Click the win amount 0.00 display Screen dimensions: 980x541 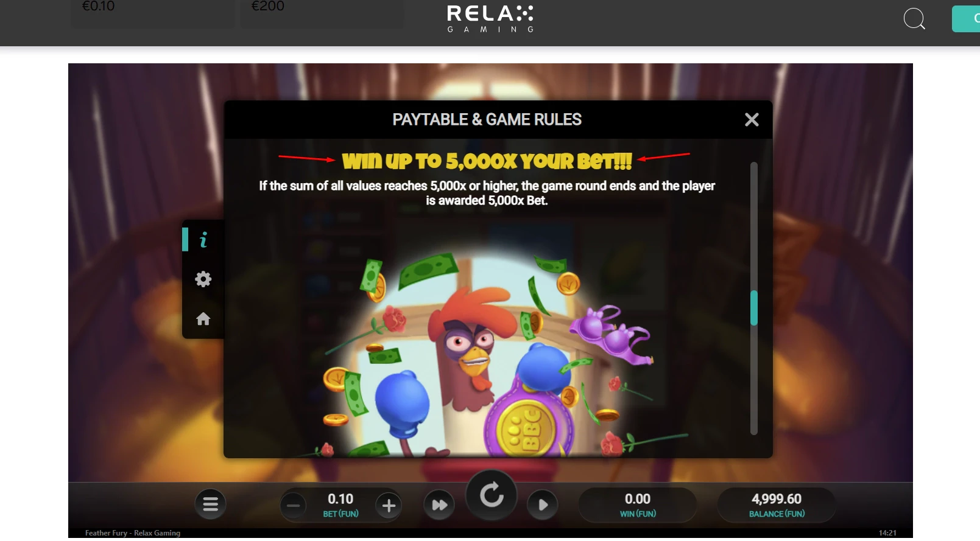click(x=638, y=505)
